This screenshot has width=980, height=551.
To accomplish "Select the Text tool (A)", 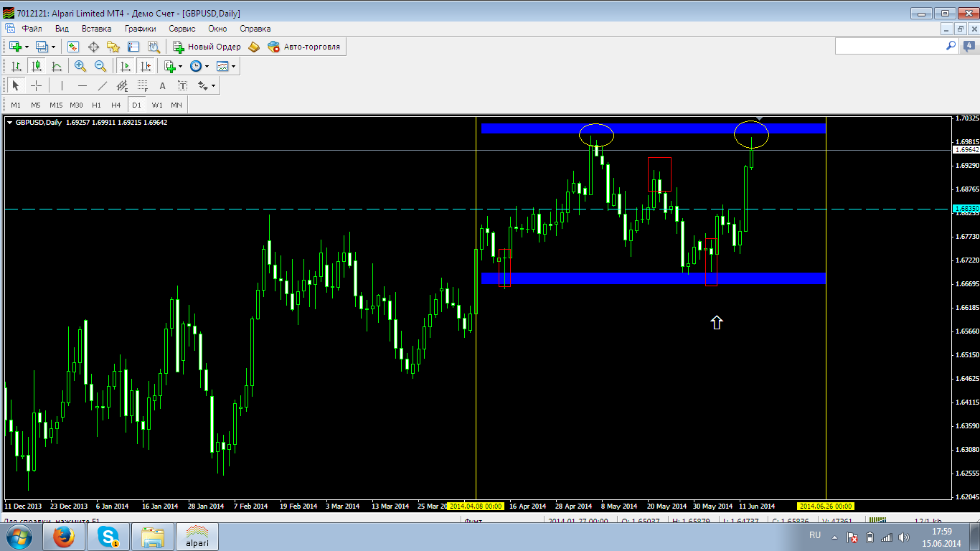I will 162,85.
